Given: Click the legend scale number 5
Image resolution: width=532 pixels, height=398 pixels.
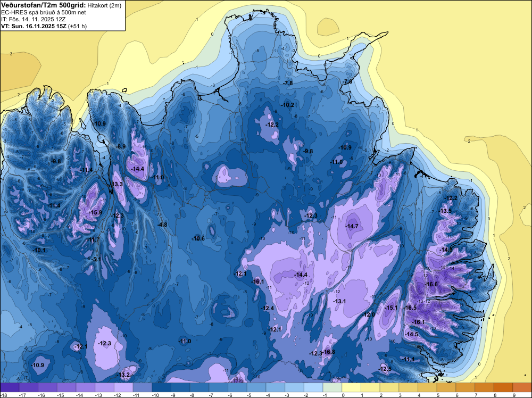Looking at the screenshot, I should tap(438, 395).
